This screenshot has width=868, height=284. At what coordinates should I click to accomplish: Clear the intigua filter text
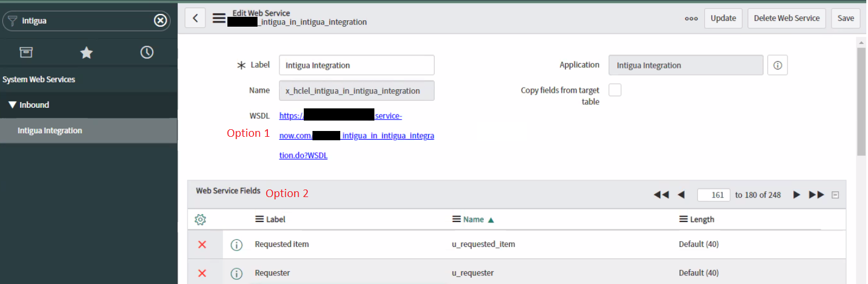pyautogui.click(x=160, y=21)
